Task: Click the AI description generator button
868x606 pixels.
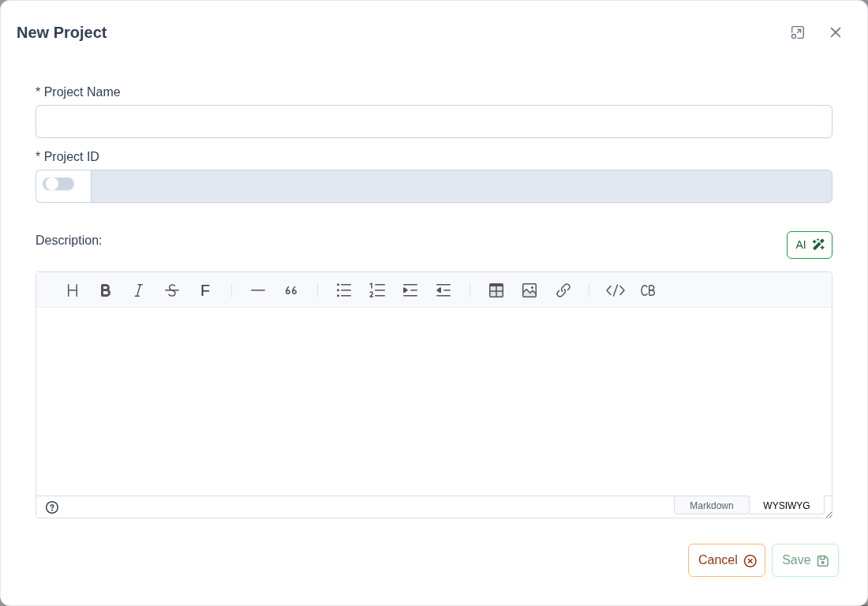Action: [810, 245]
